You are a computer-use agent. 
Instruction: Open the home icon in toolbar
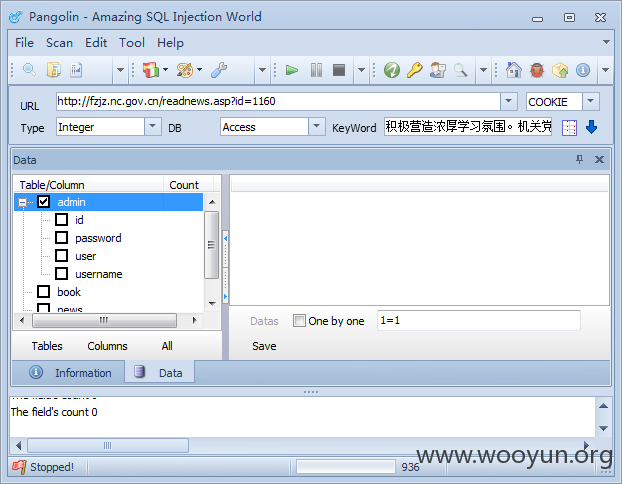coord(514,70)
